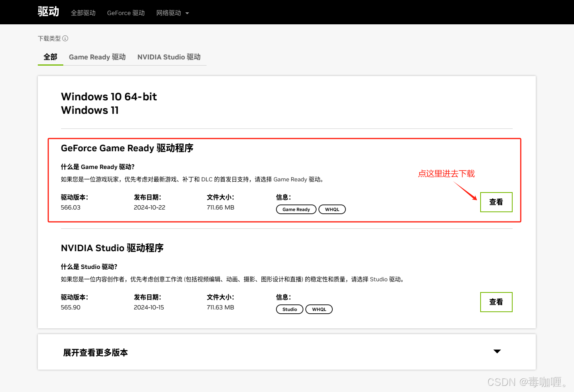The image size is (574, 392).
Task: Click the NVIDIA Studio 驱动程序 heading
Action: tap(112, 248)
